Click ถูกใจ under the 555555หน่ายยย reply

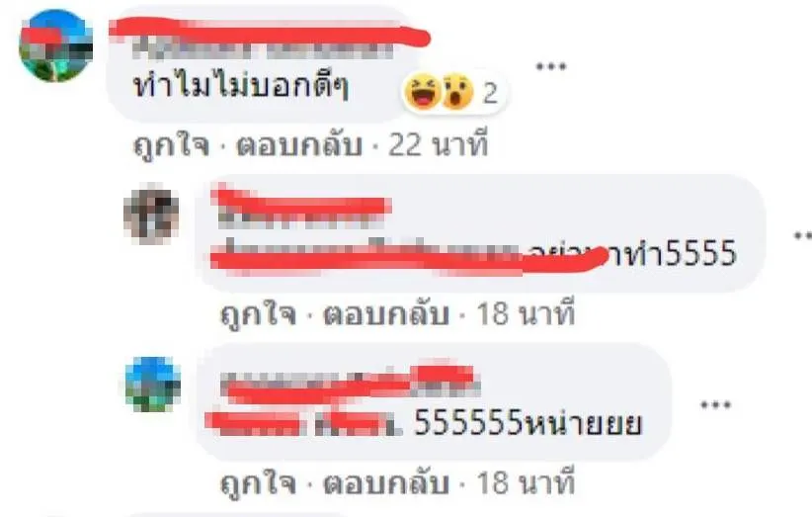point(258,483)
